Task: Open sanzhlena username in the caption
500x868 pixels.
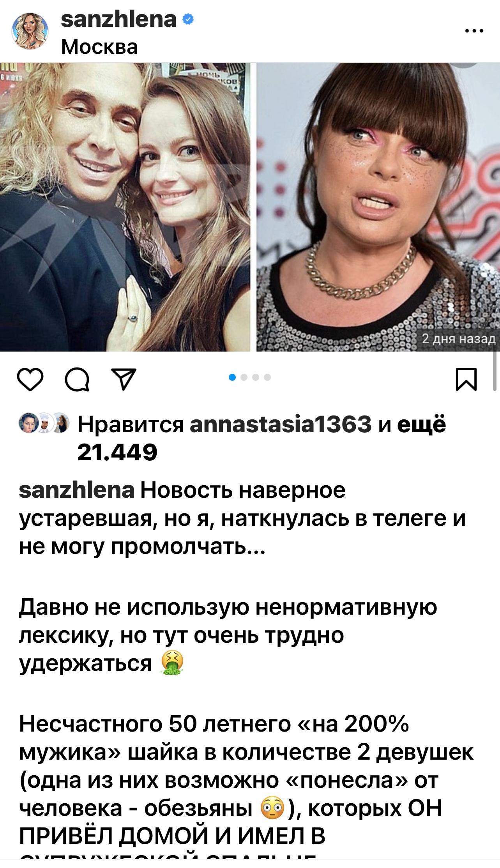Action: click(77, 490)
